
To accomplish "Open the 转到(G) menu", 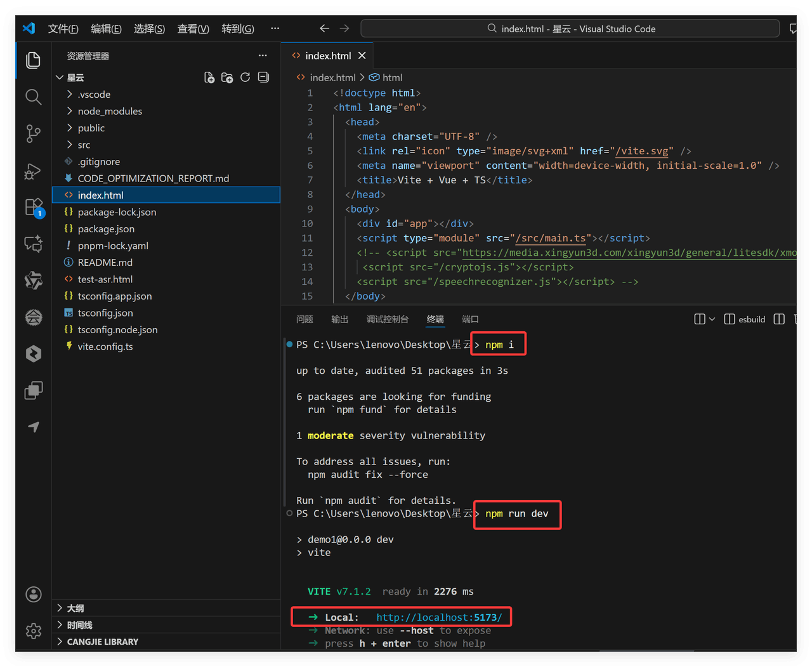I will pyautogui.click(x=238, y=29).
